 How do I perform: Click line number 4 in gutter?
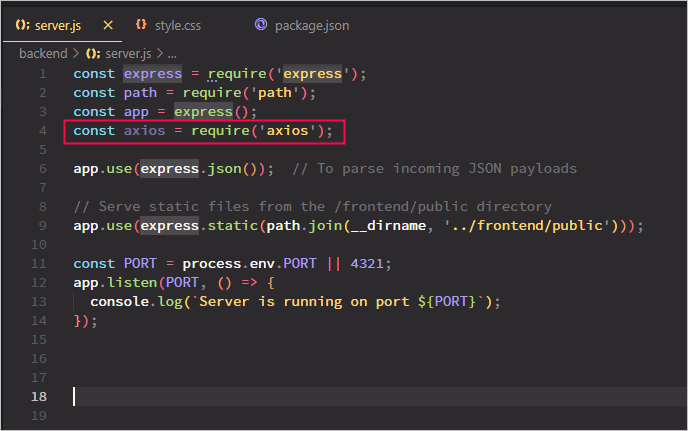coord(43,131)
